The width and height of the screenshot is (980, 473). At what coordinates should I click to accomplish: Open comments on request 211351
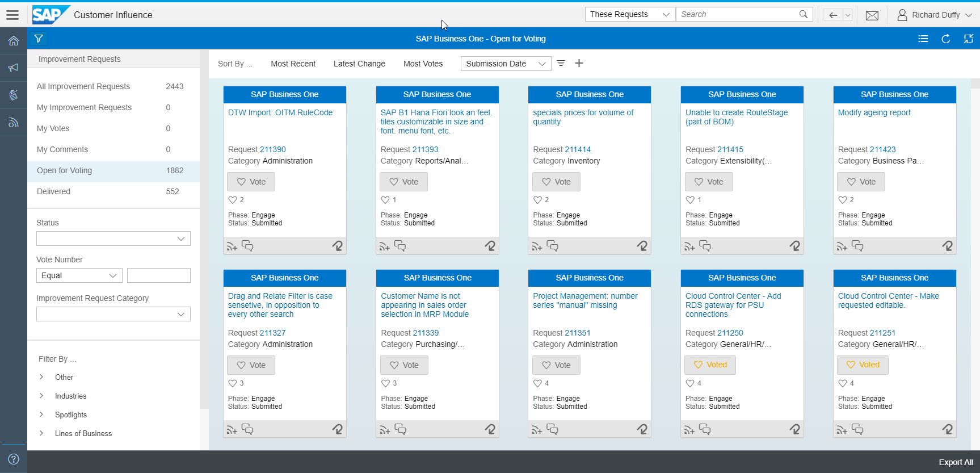coord(552,429)
